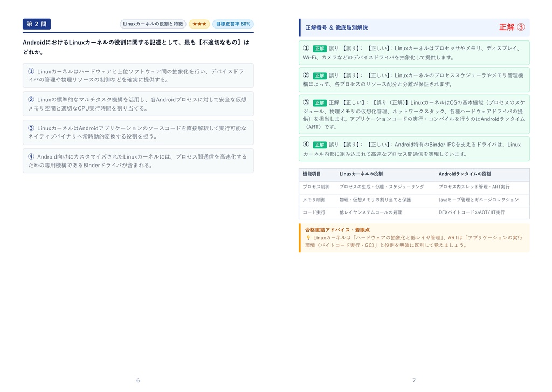Select answer choice mentioning Binderドライバが含まれる
This screenshot has height=392, width=552.
tap(138, 161)
